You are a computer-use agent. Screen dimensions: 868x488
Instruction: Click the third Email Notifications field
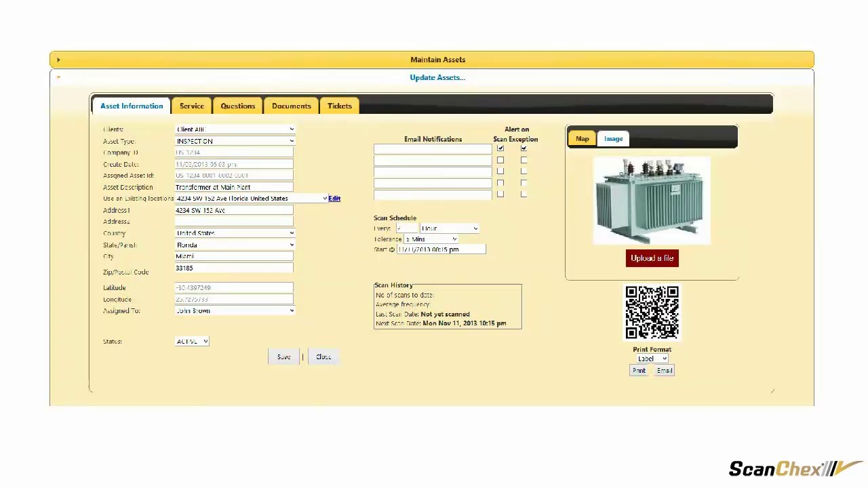pos(433,171)
